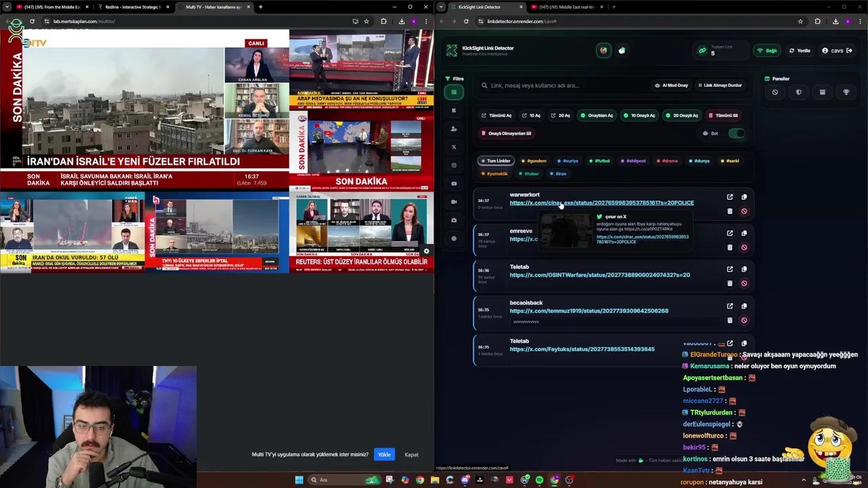868x488 pixels.
Task: Open becaoisback's link in a new tab
Action: click(x=730, y=306)
